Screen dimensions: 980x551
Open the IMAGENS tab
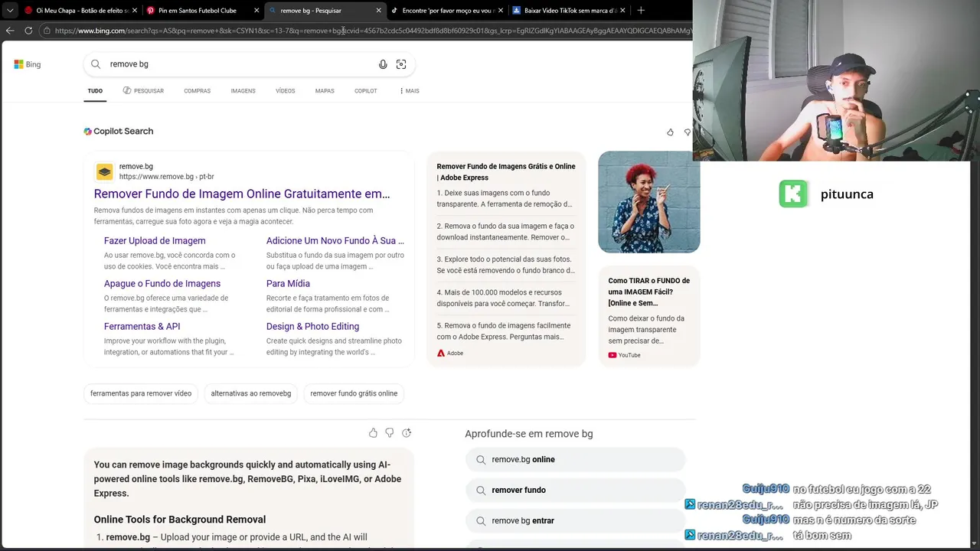tap(243, 91)
